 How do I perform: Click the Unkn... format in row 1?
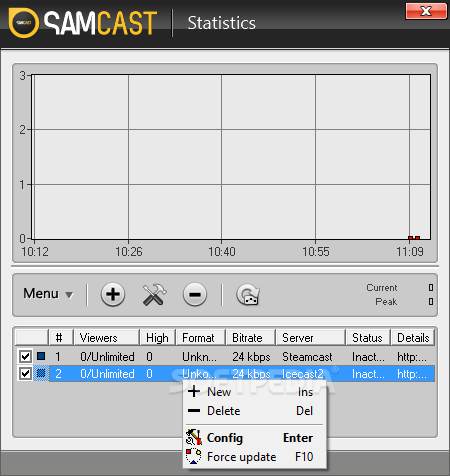(199, 357)
